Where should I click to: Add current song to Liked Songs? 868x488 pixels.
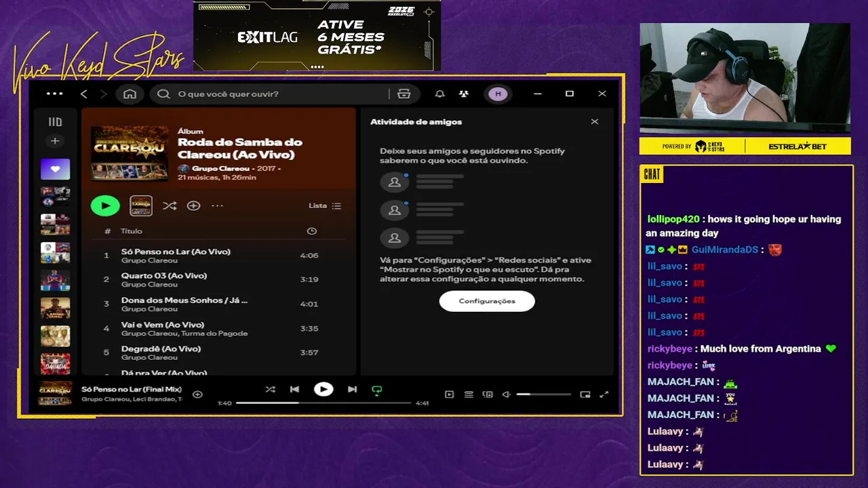[x=197, y=394]
